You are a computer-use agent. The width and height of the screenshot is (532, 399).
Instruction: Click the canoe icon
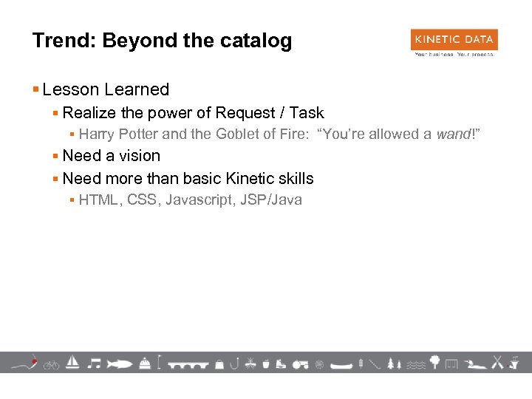(341, 364)
